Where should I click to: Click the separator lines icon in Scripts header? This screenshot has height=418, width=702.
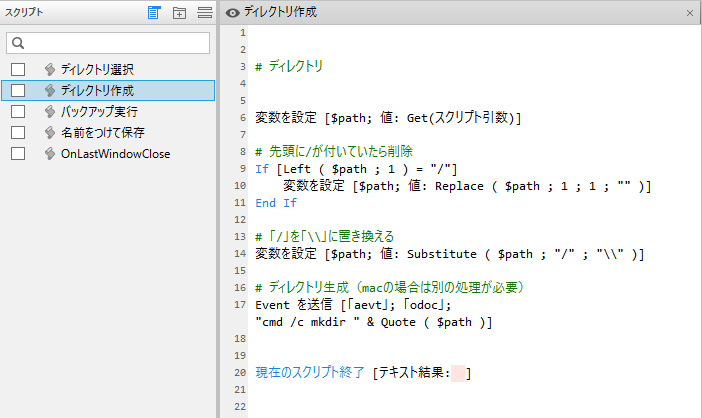click(205, 13)
